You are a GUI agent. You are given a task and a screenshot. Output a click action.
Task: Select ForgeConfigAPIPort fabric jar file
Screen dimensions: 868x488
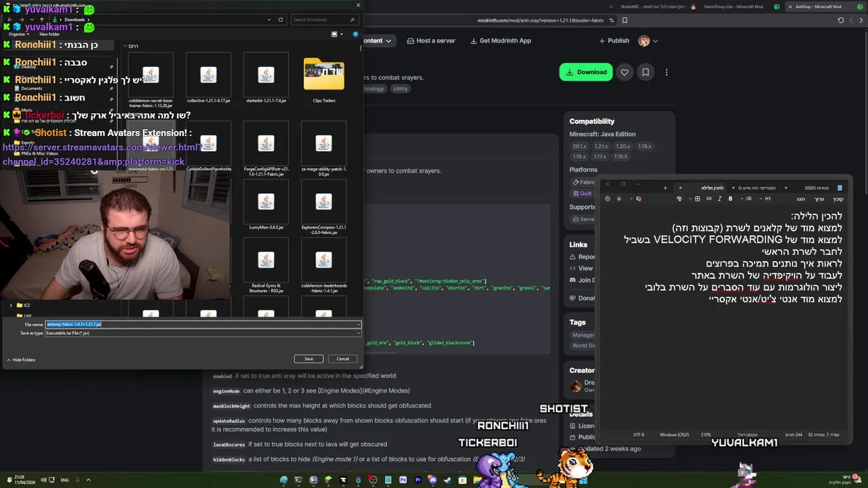point(266,149)
